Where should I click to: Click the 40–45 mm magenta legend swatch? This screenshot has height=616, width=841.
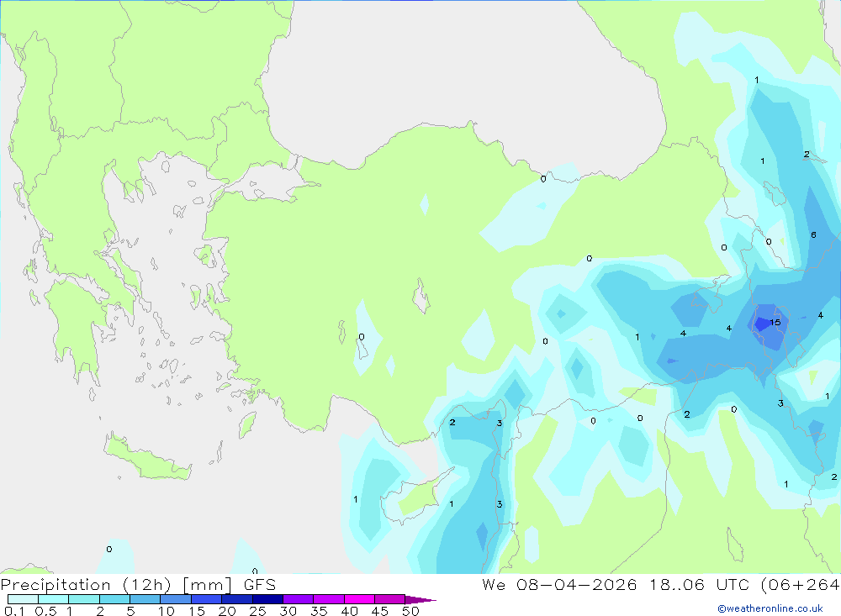(359, 599)
